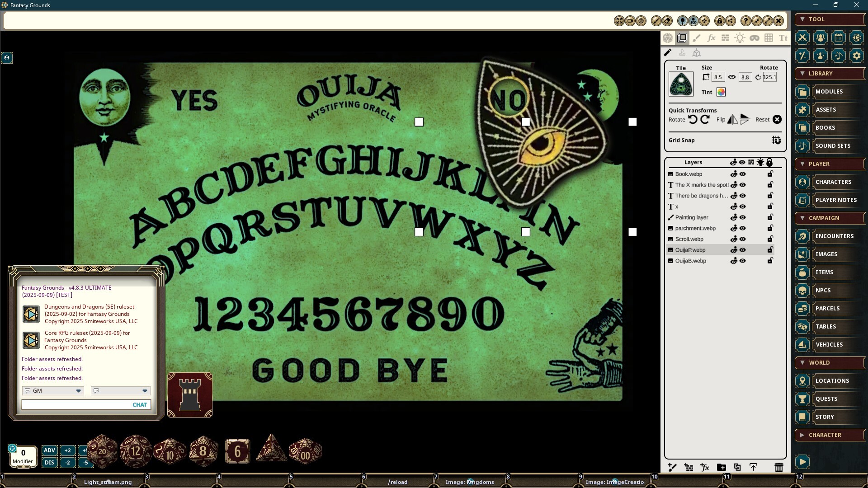Toggle visibility of the Scroll.webp layer
The width and height of the screenshot is (868, 488).
tap(742, 239)
